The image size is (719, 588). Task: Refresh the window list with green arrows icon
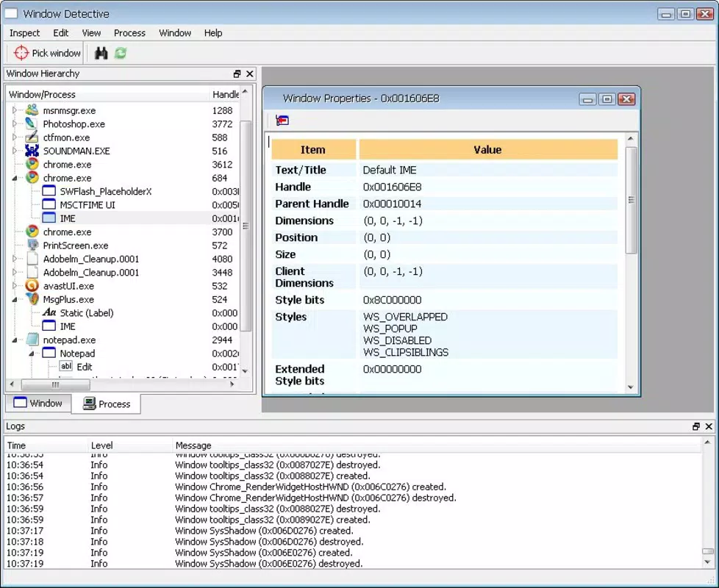pos(121,53)
